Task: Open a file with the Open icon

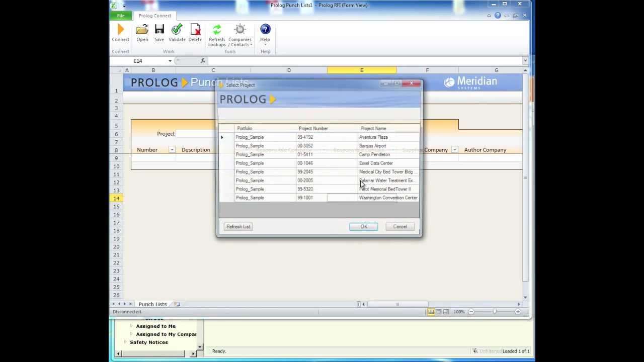Action: 142,33
